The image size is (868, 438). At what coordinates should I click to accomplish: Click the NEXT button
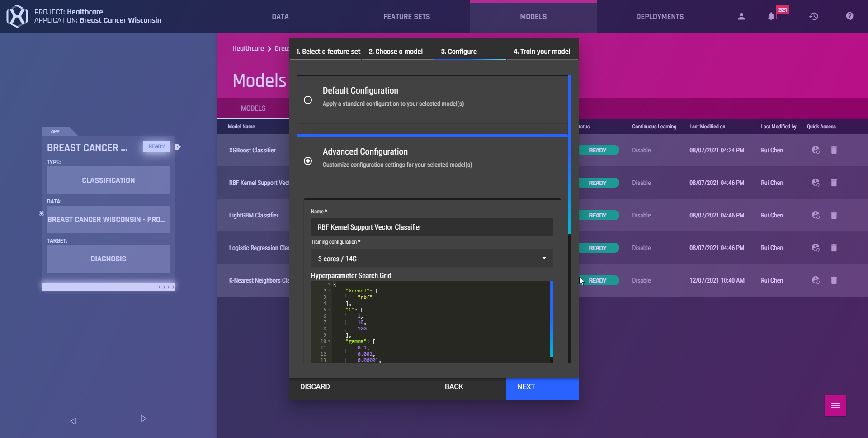click(x=542, y=389)
